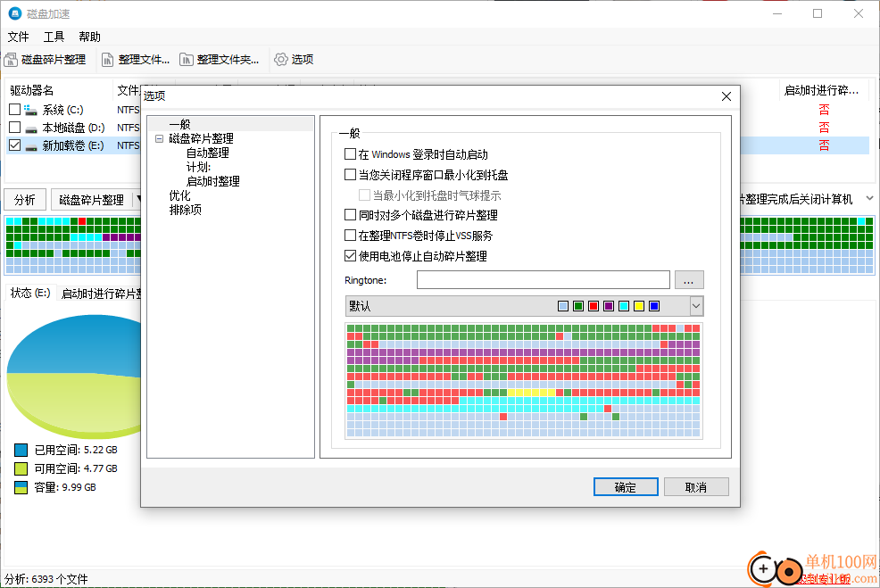This screenshot has width=880, height=588.
Task: Expand the 整理完成后关闭计算机 dropdown arrow
Action: (869, 198)
